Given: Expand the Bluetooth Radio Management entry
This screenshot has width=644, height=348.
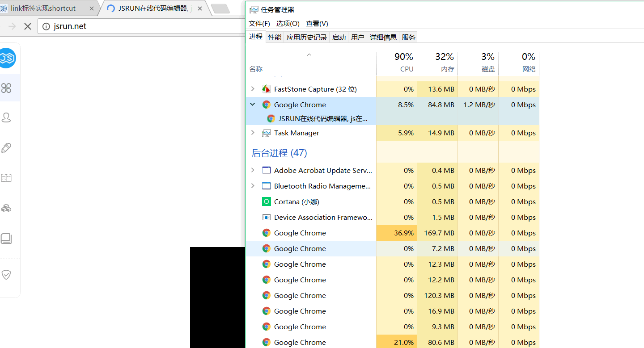Looking at the screenshot, I should tap(253, 186).
